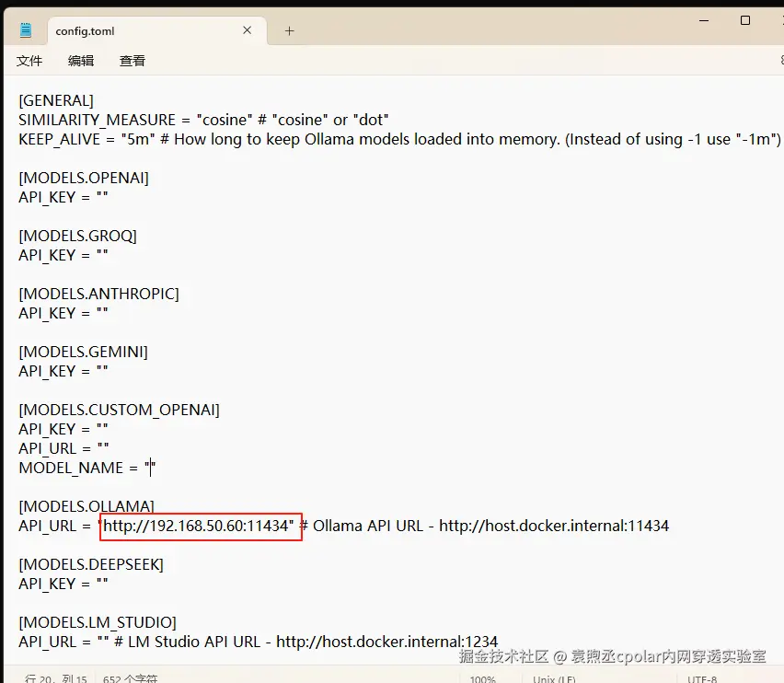Click the [GENERAL] section header
784x683 pixels.
pyautogui.click(x=56, y=100)
